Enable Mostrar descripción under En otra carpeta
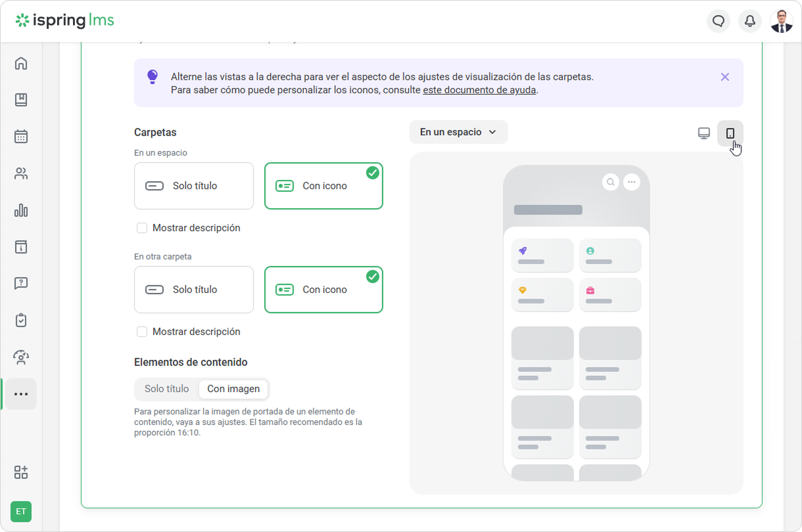The height and width of the screenshot is (532, 802). click(x=142, y=332)
